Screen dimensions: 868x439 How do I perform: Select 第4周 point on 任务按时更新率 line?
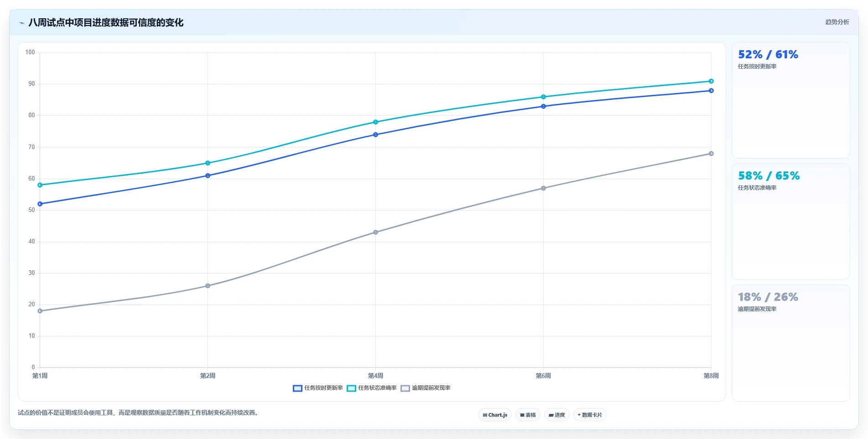click(x=376, y=134)
